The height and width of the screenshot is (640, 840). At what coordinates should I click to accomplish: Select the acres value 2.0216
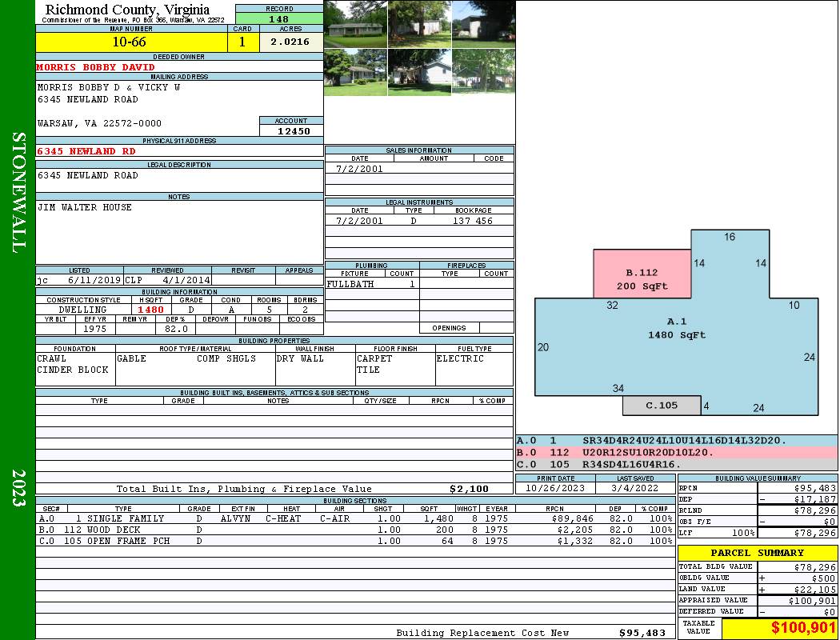tap(290, 42)
